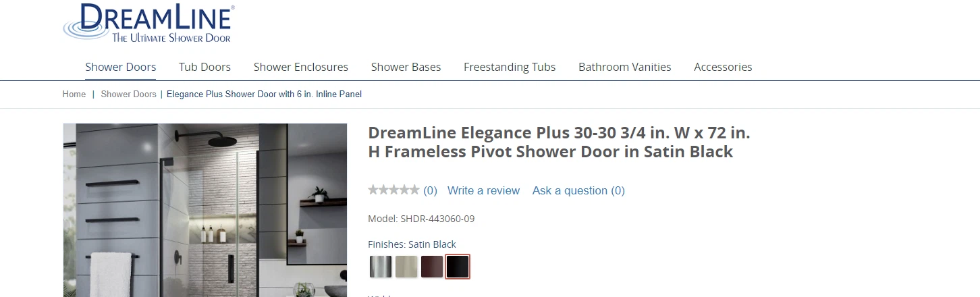Screen dimensions: 980x297
Task: Click the gray star rating icons
Action: [x=393, y=190]
